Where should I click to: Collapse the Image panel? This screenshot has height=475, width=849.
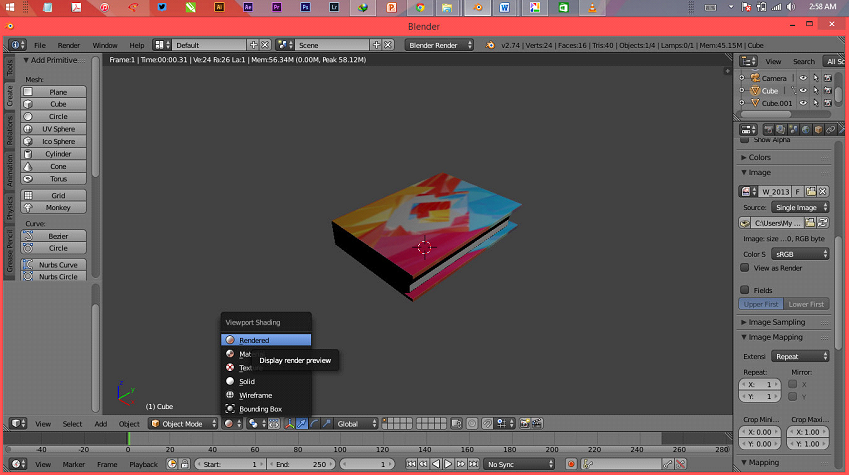pos(758,173)
